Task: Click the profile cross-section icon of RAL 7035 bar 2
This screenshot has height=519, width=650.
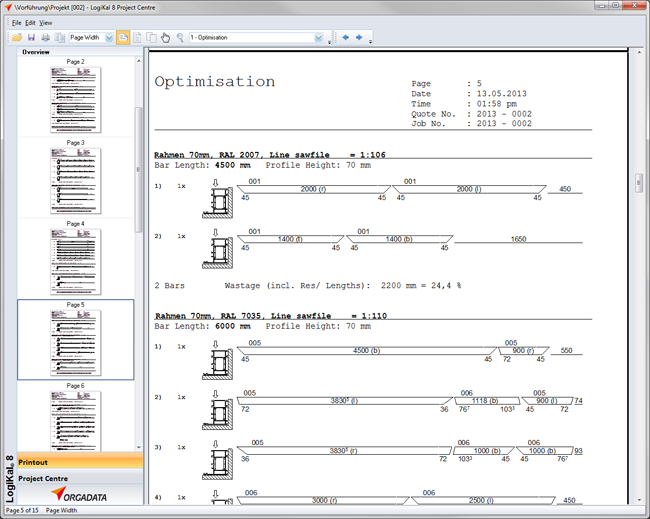Action: tap(218, 413)
